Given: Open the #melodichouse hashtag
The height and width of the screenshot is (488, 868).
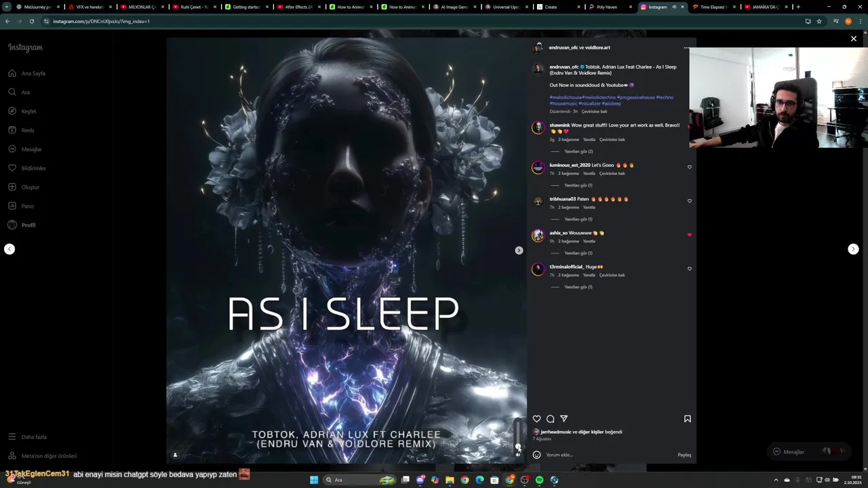Looking at the screenshot, I should (x=566, y=97).
